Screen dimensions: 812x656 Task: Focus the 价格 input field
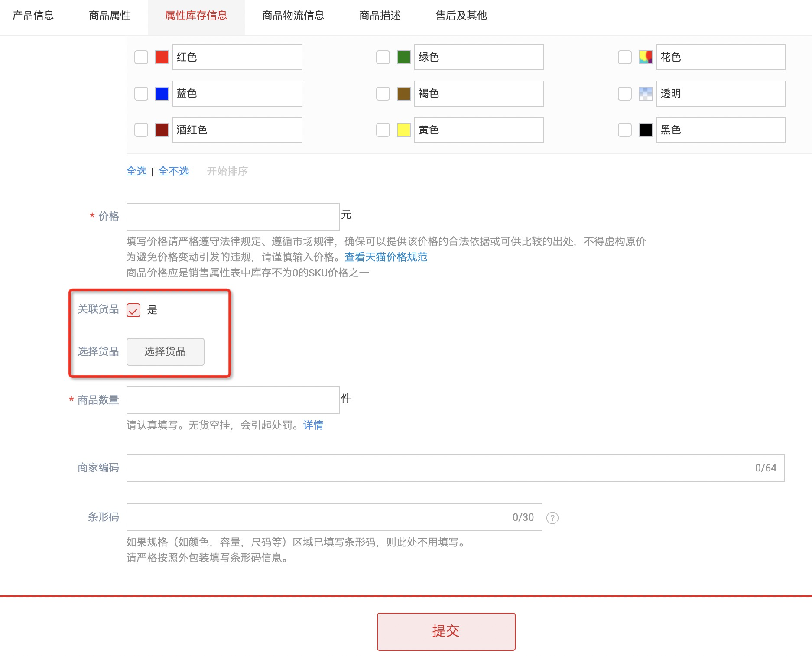pos(233,217)
